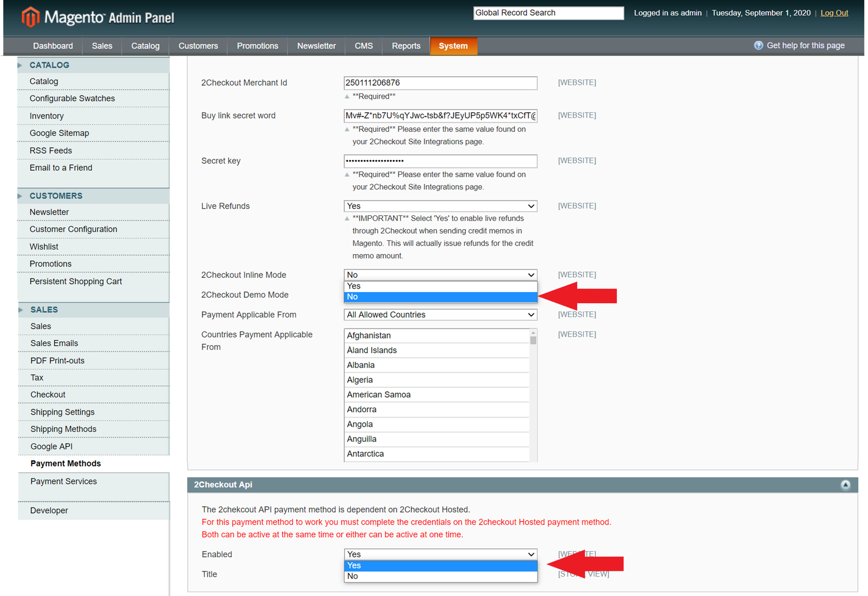Open Email to a Friend settings
This screenshot has height=596, width=868.
93,168
